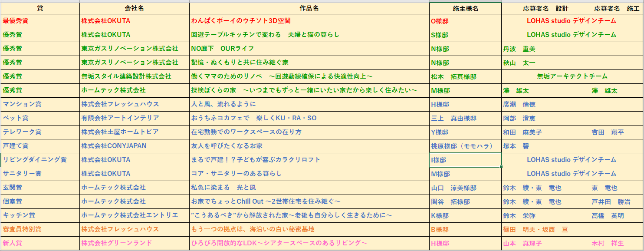This screenshot has height=251, width=644.
Task: Click designer 和田 麻美子 cell
Action: (545, 132)
